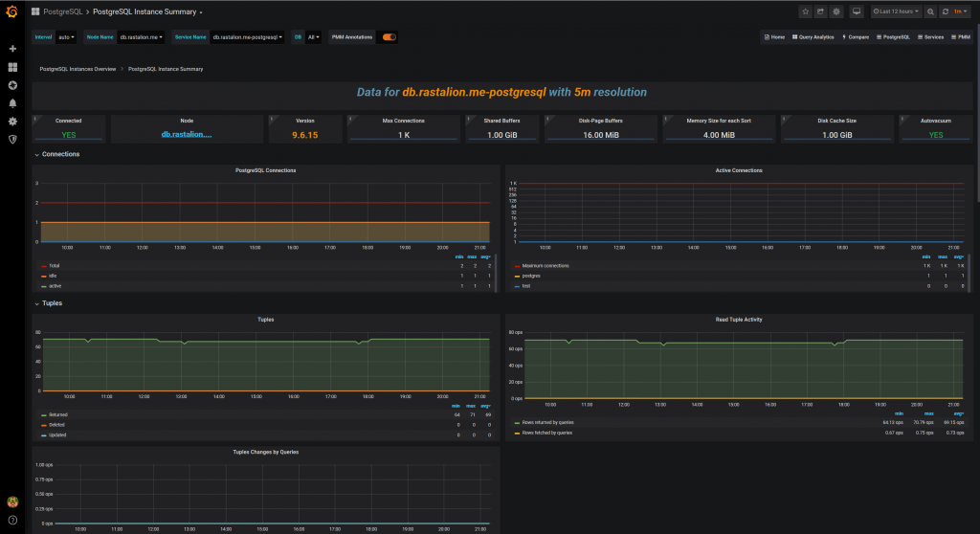980x534 pixels.
Task: Star this dashboard as favorite
Action: point(806,11)
